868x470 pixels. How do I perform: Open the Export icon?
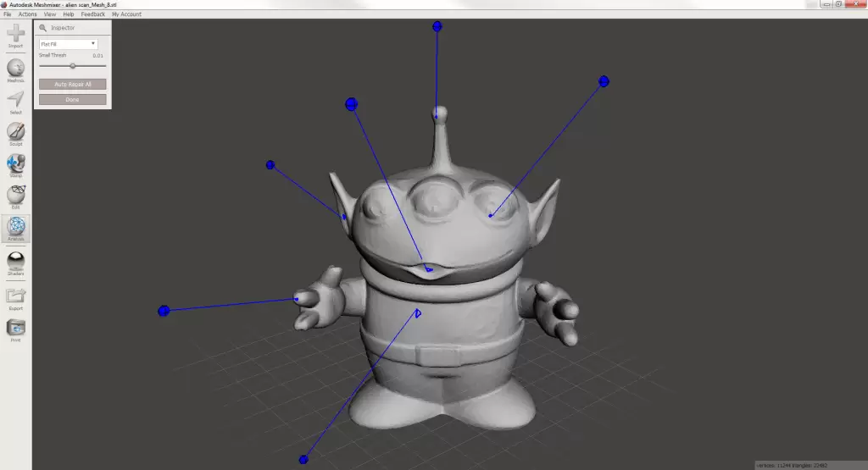click(15, 299)
